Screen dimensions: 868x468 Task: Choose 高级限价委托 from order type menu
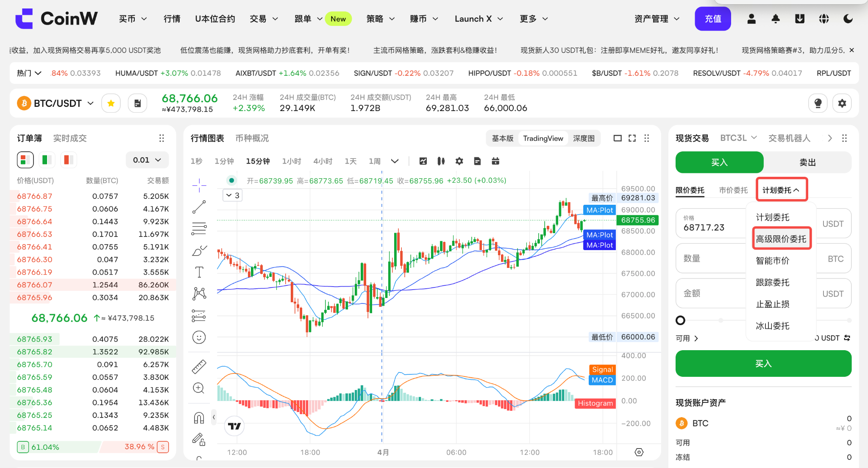coord(781,239)
